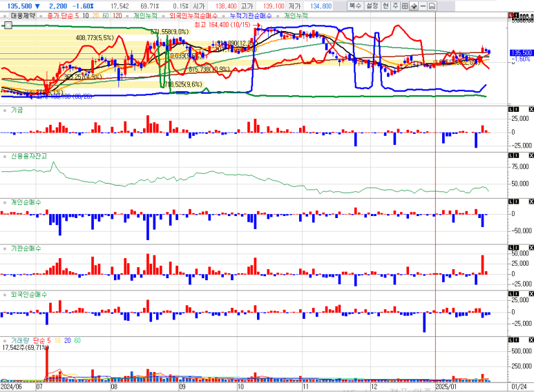
Task: Close the 외국인순매수 panel
Action: pos(531,294)
